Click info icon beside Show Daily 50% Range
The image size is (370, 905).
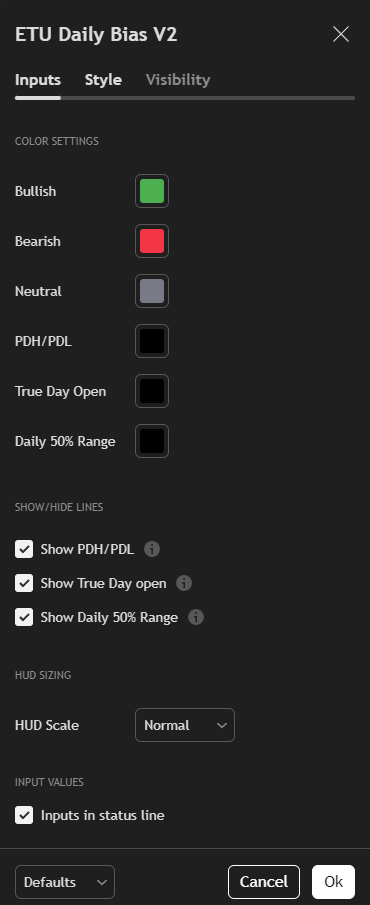coord(196,617)
